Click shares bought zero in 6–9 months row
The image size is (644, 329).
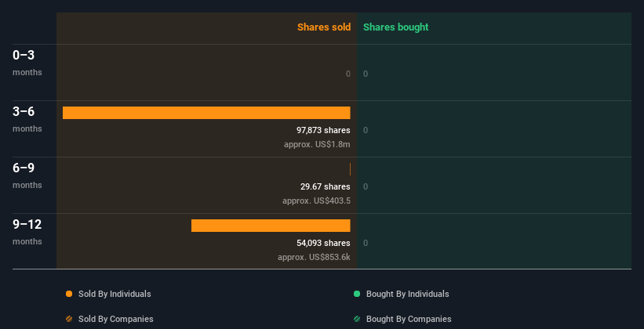[366, 186]
